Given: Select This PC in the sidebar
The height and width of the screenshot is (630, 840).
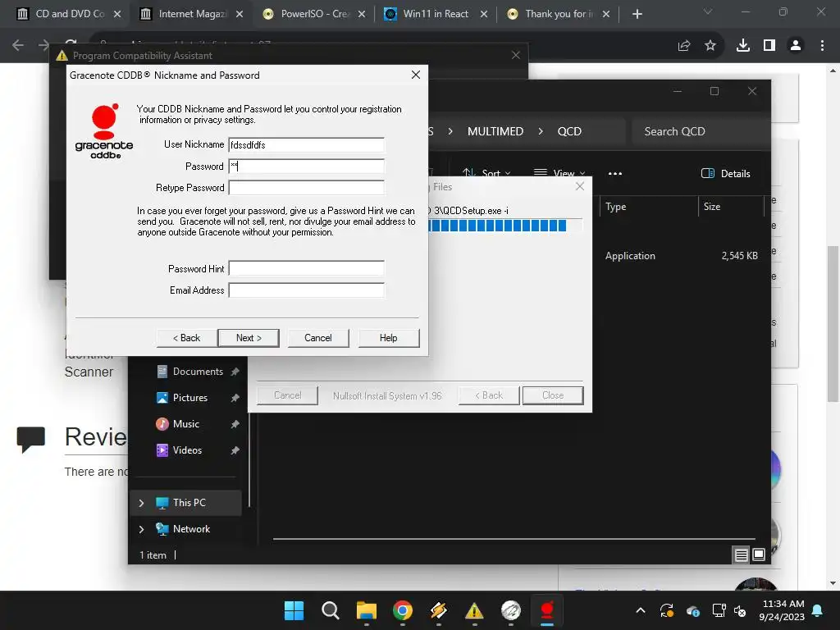Looking at the screenshot, I should (189, 503).
